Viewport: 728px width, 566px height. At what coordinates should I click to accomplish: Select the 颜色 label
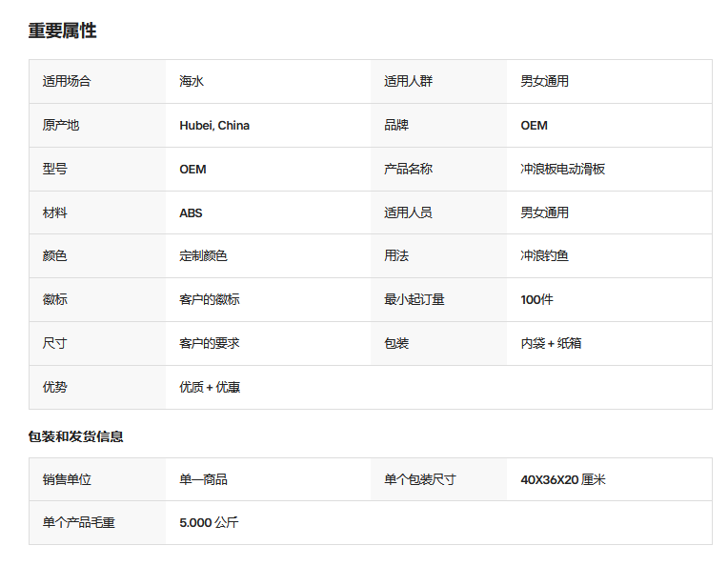click(54, 255)
